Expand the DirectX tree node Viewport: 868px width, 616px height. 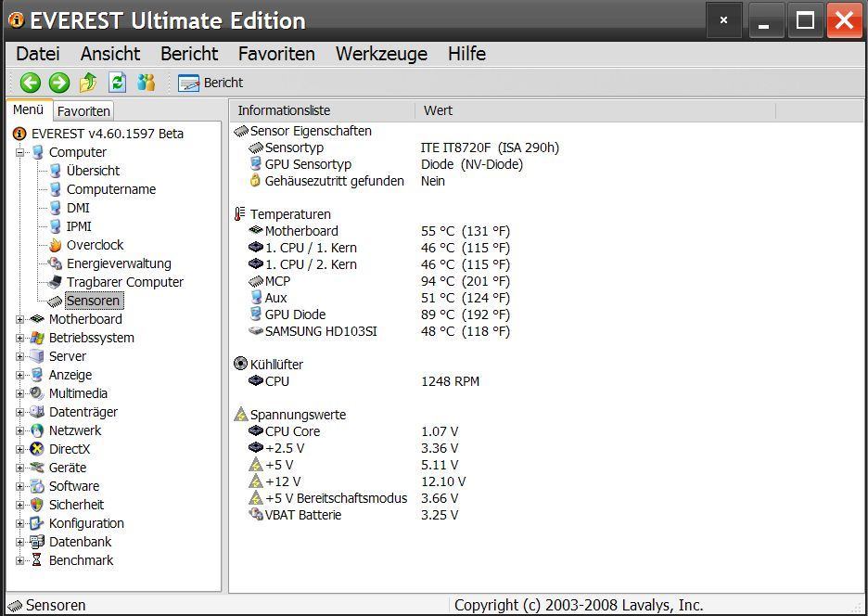19,449
